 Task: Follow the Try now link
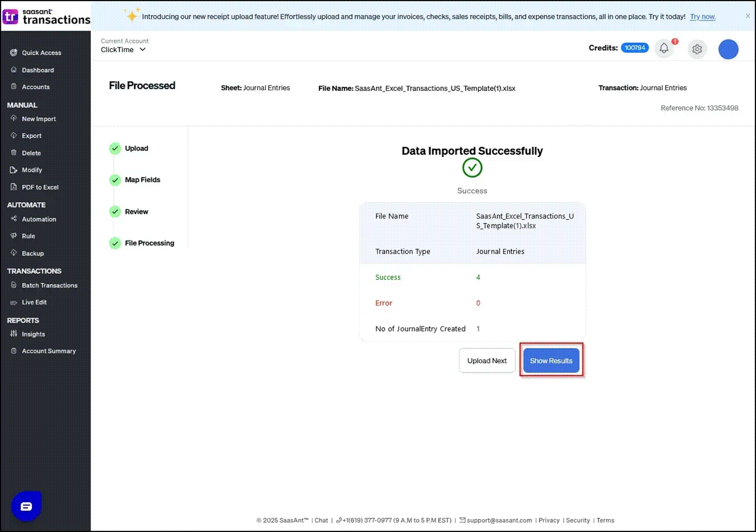[702, 17]
